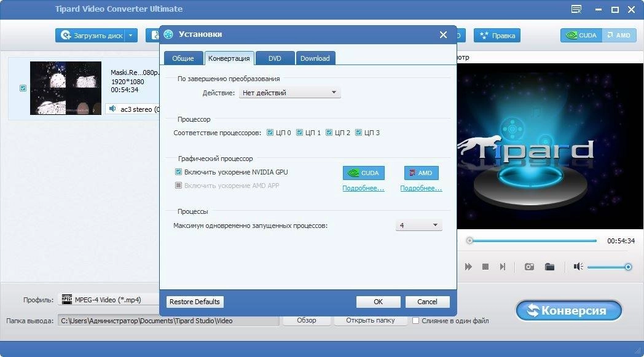The width and height of the screenshot is (644, 357).
Task: Open the Подробнее link under CUDA
Action: pos(364,188)
